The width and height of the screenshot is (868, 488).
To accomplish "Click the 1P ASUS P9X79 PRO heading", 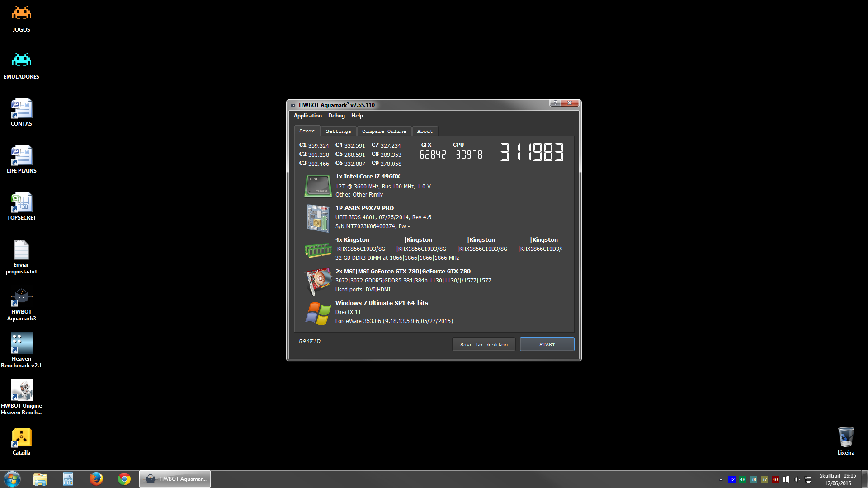I will pos(364,208).
